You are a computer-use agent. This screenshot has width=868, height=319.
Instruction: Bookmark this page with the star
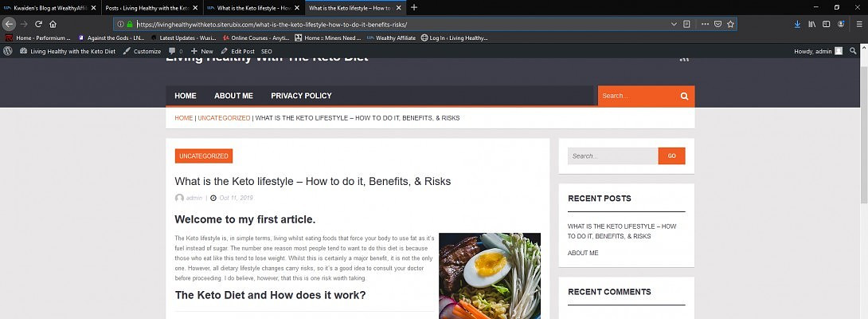(x=730, y=25)
